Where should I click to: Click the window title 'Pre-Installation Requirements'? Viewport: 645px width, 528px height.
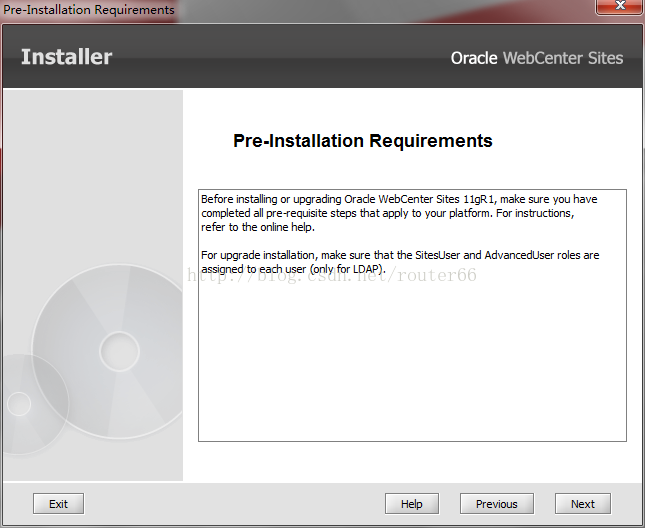[89, 9]
